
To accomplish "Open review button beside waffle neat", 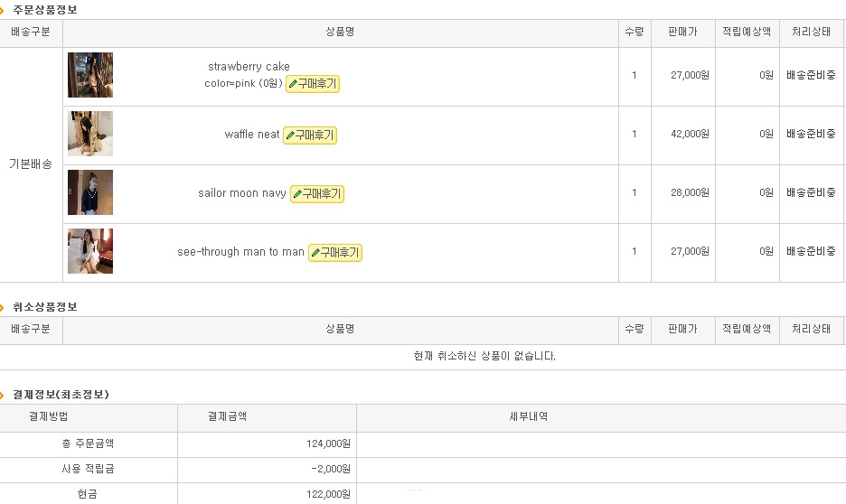I will (310, 135).
